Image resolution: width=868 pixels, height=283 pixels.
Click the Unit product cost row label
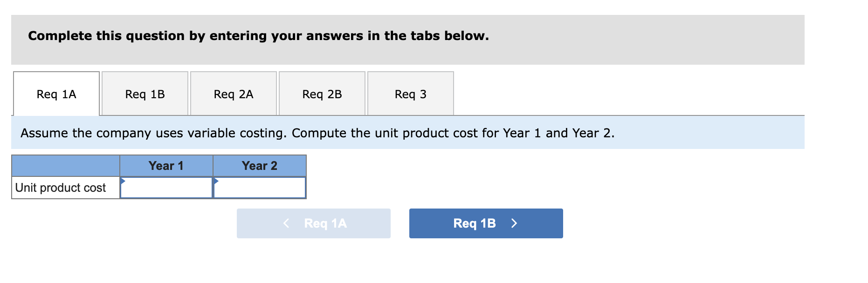[x=60, y=188]
